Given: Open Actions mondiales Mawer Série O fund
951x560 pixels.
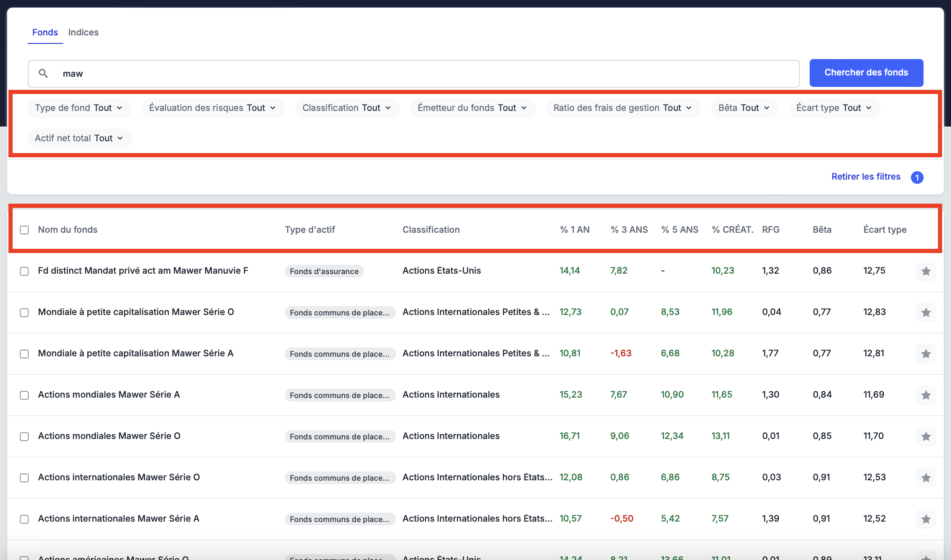Looking at the screenshot, I should coord(109,436).
